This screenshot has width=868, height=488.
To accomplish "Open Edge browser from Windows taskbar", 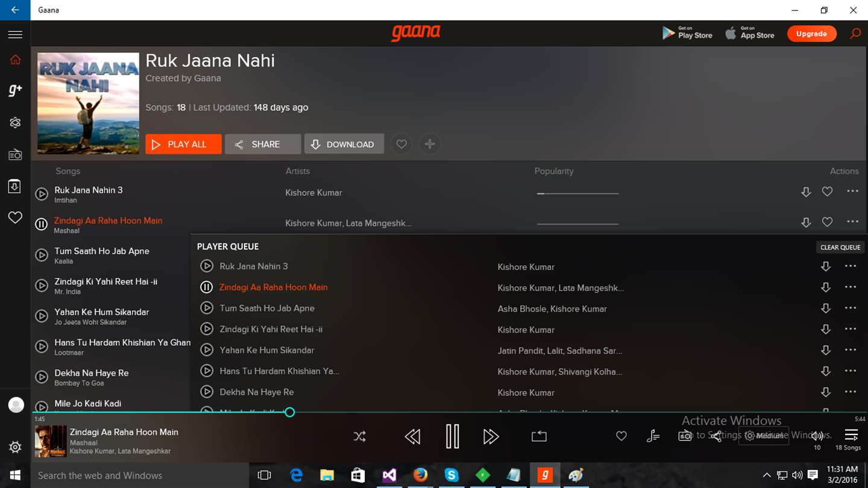I will pos(296,475).
